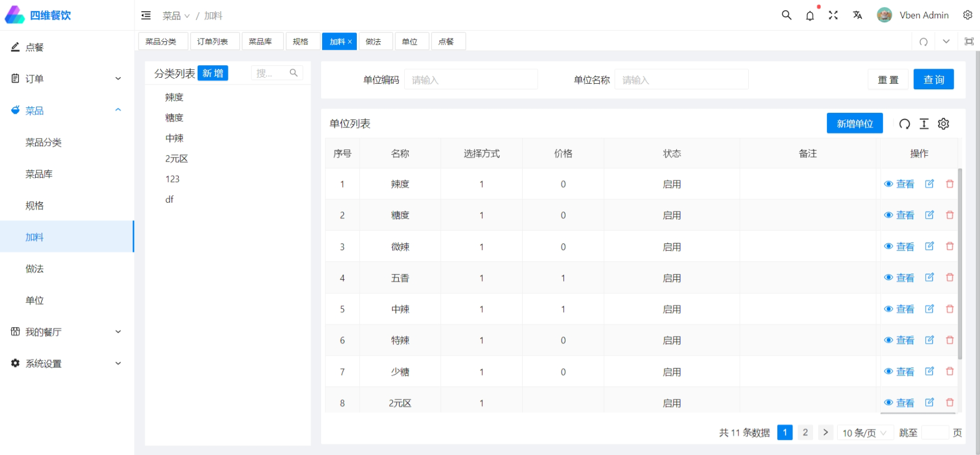The width and height of the screenshot is (980, 455).
Task: Go to the next page arrow
Action: click(825, 432)
